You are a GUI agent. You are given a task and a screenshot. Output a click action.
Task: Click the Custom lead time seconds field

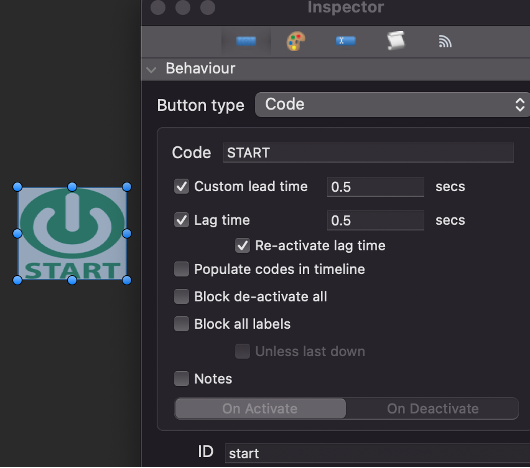375,187
